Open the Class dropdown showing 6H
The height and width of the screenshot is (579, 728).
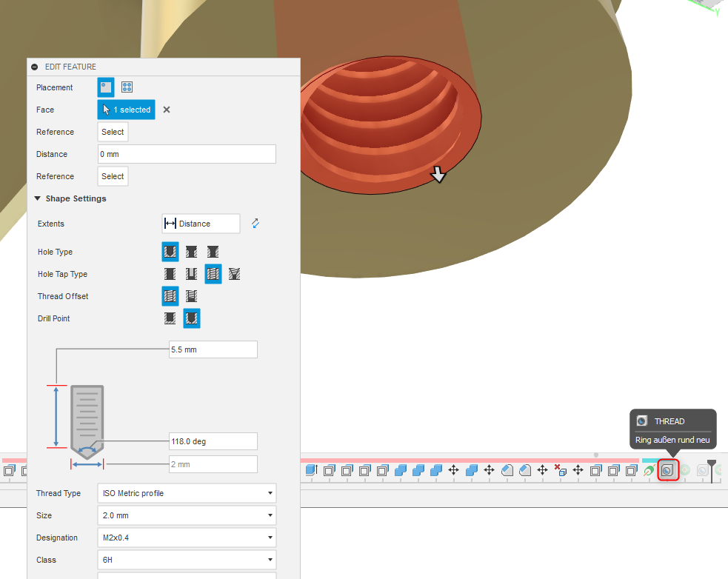[187, 560]
